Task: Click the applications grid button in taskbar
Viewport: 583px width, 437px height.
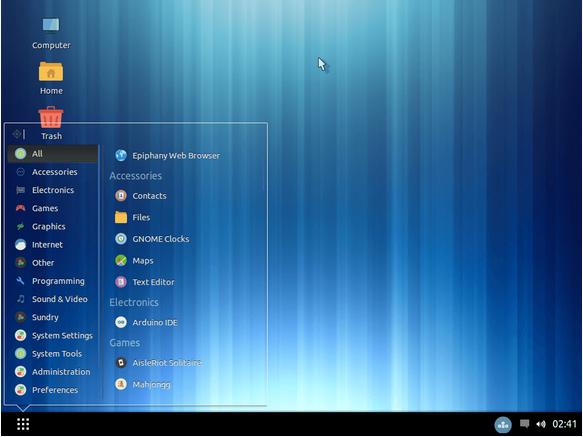Action: coord(23,424)
